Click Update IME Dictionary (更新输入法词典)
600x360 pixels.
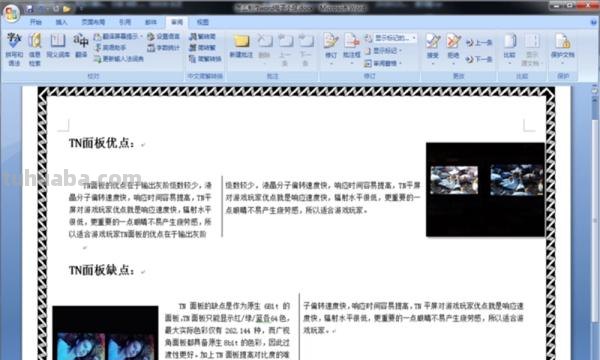pos(119,59)
